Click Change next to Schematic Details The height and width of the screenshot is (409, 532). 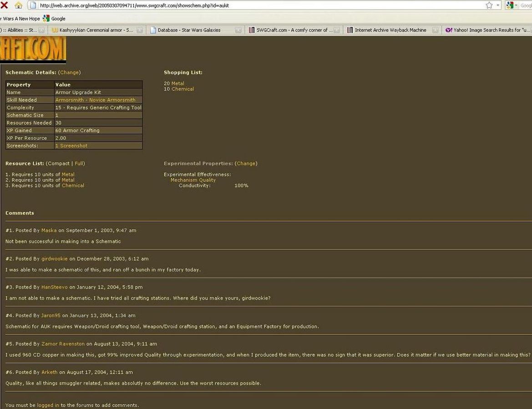pos(69,72)
